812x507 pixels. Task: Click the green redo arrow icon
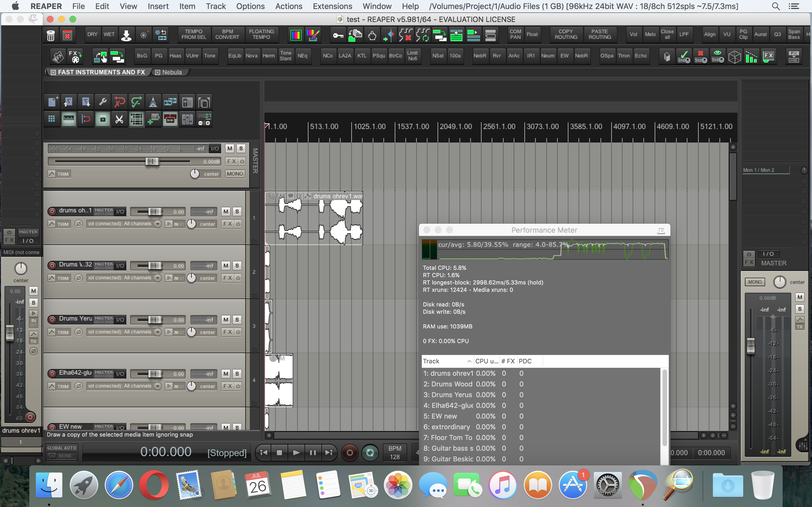(x=136, y=102)
